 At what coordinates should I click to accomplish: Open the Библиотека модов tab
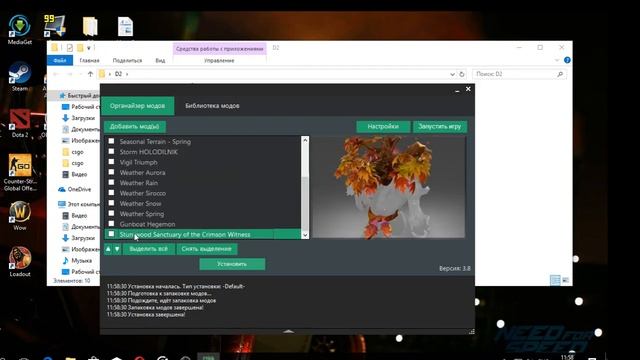(x=212, y=106)
